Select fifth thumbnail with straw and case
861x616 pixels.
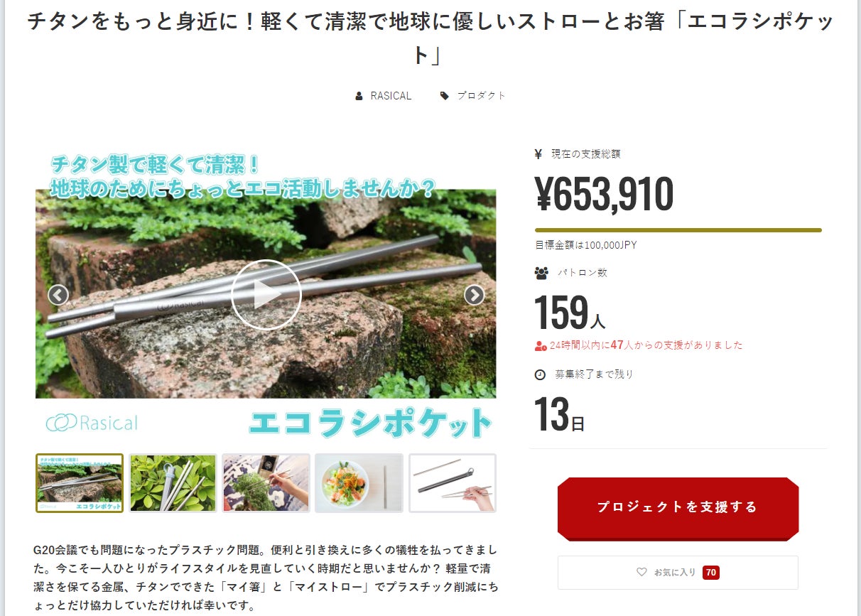tap(453, 483)
